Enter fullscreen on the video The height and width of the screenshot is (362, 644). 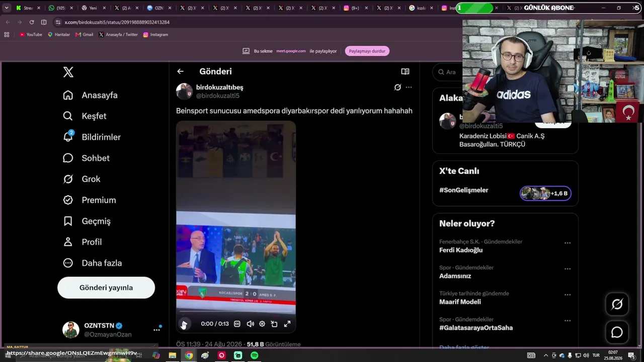tap(287, 324)
